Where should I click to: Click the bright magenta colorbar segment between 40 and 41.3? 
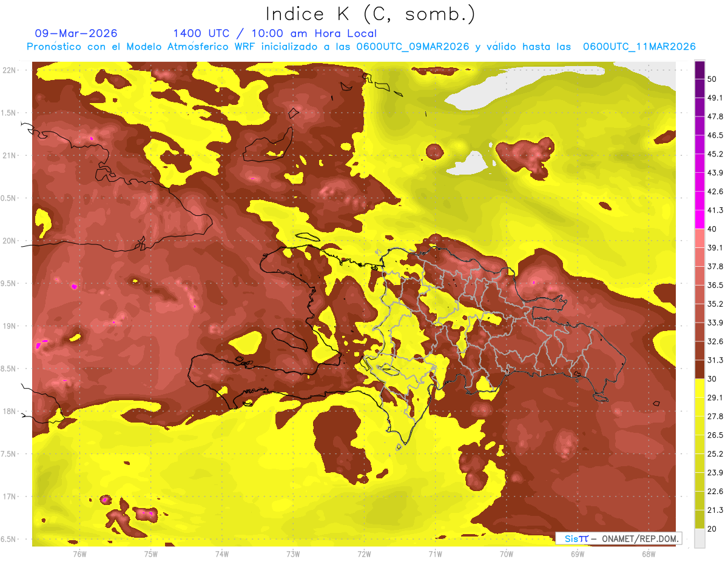click(x=699, y=219)
